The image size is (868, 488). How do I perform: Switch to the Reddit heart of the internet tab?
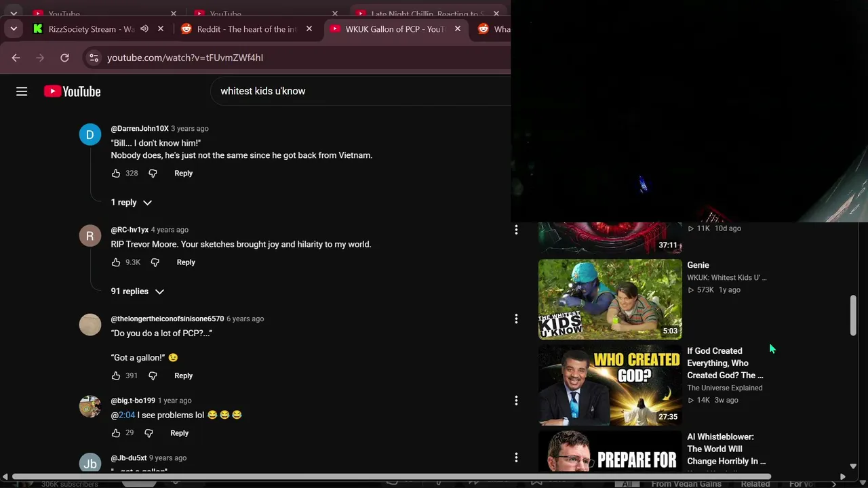[247, 29]
